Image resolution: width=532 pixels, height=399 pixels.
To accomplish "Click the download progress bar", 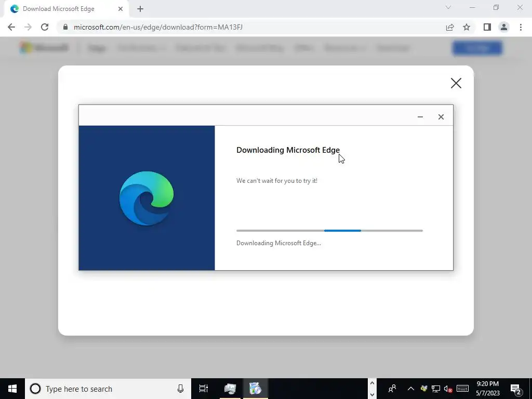I will tap(329, 231).
